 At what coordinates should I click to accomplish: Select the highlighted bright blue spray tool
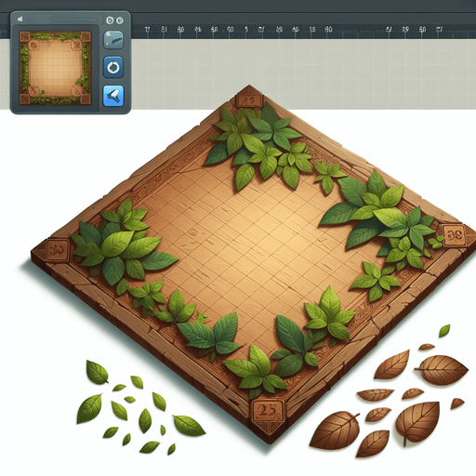(113, 96)
